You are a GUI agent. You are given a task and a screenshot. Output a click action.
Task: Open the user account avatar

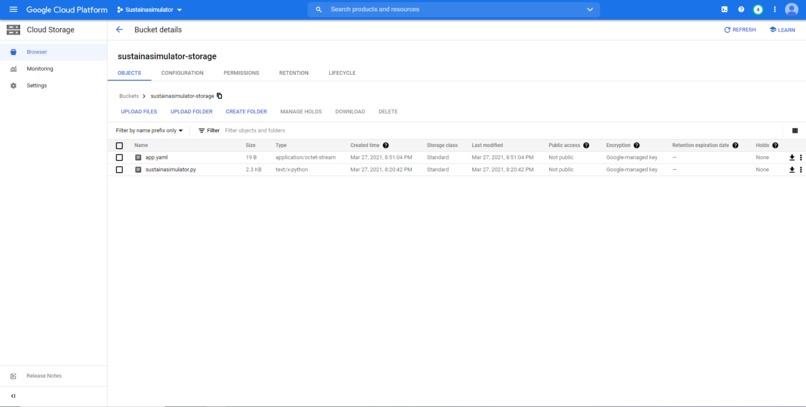tap(792, 9)
